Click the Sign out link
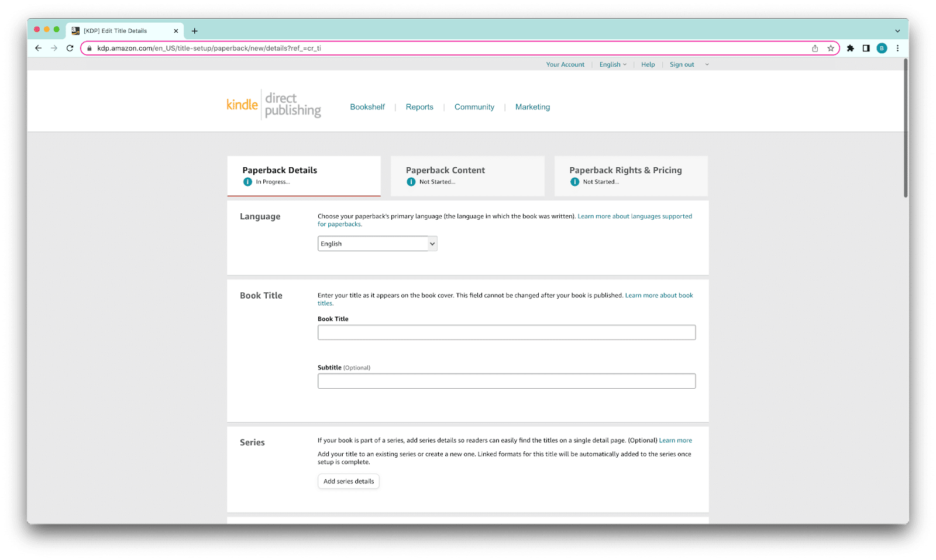This screenshot has height=560, width=936. [x=682, y=65]
